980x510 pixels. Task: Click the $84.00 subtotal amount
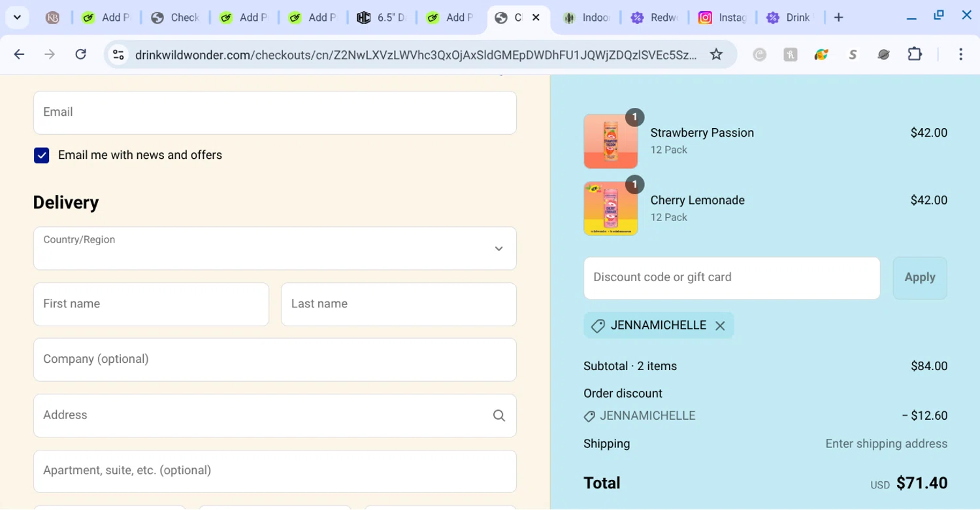coord(929,366)
